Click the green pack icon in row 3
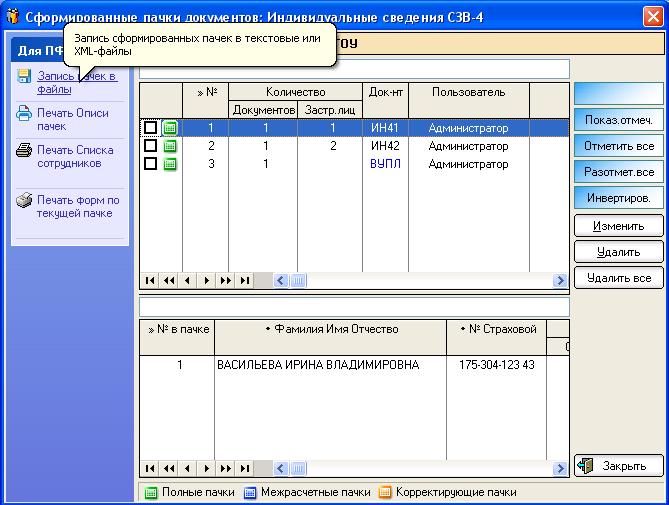 [170, 164]
